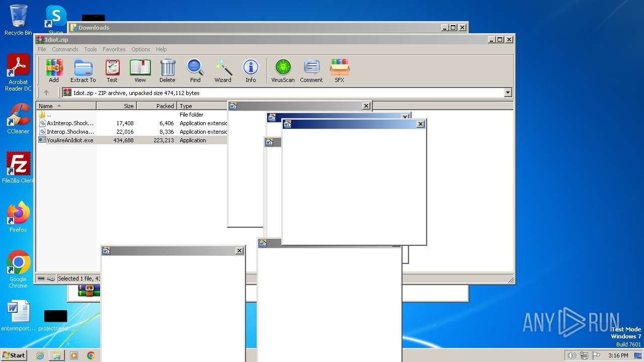Viewport: 644px width, 362px height.
Task: Click the SFX toolbar icon
Action: point(340,70)
